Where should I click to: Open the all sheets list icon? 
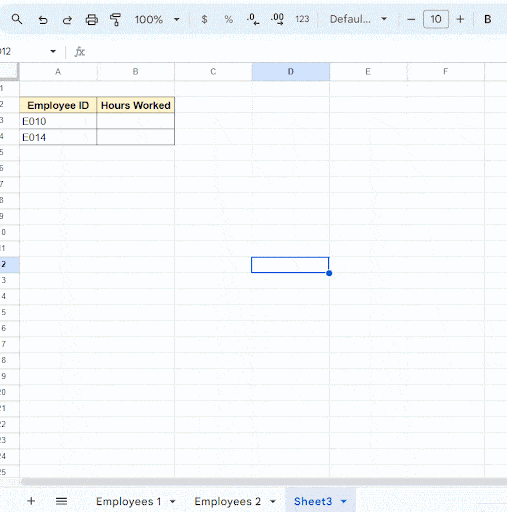click(61, 501)
